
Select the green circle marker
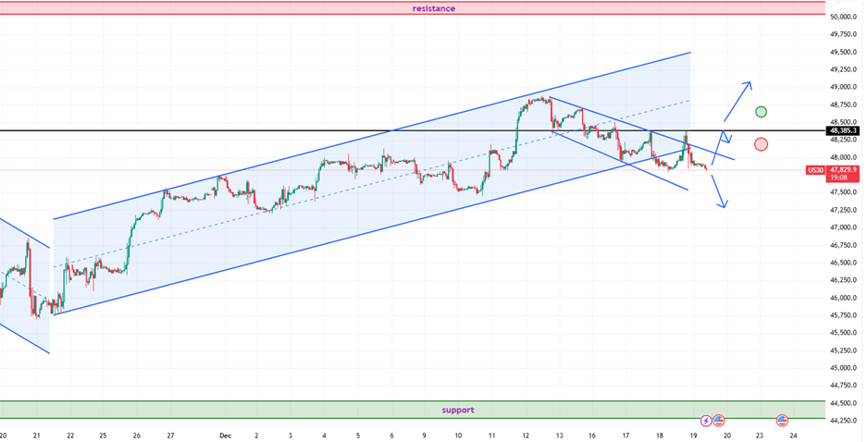(x=761, y=112)
